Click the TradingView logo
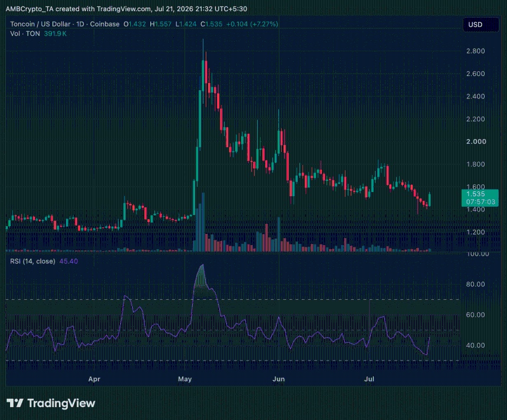The width and height of the screenshot is (507, 420). coord(51,403)
